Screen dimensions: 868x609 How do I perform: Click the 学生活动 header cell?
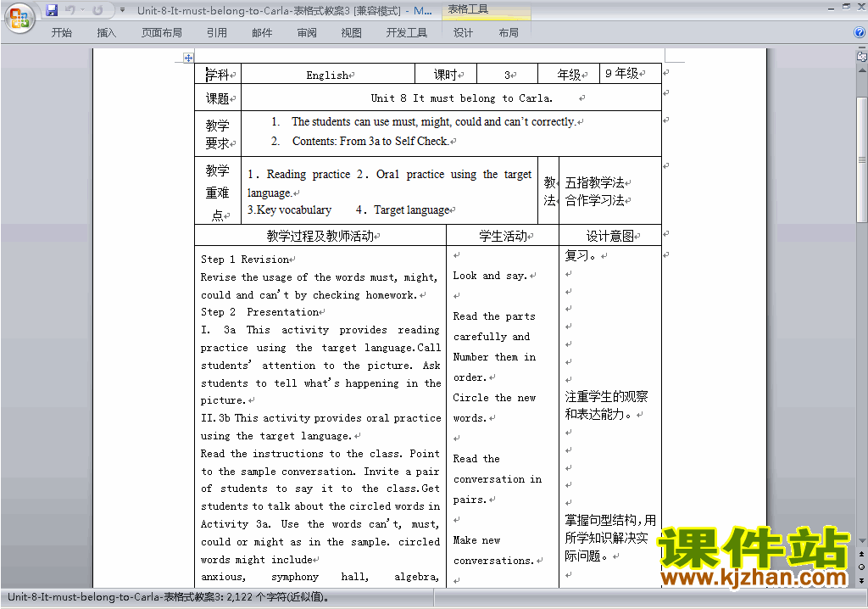pos(503,236)
